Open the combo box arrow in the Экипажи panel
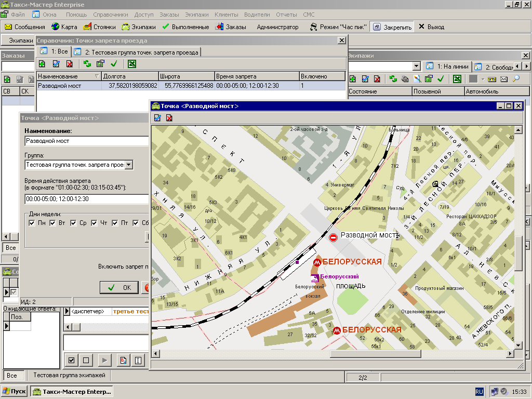This screenshot has height=399, width=532. click(416, 66)
